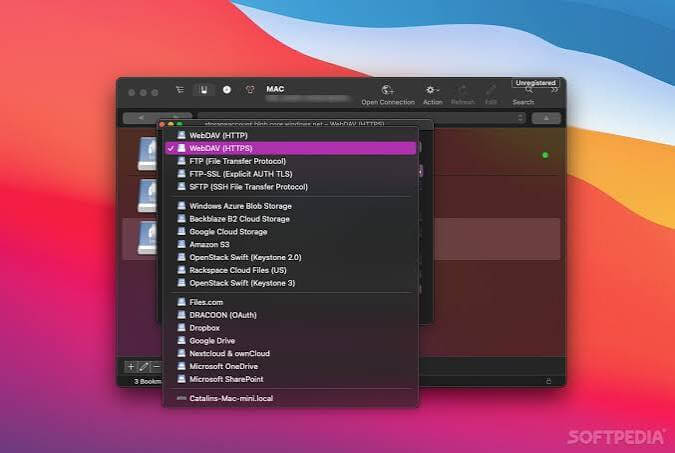Select SFTP (SSH File Transfer Protocol)
This screenshot has width=675, height=453.
[x=291, y=187]
